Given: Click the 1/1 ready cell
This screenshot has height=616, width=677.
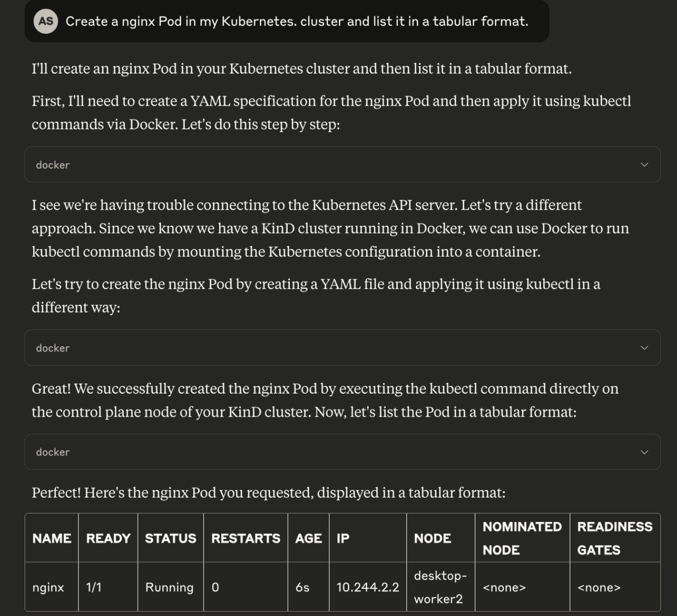Looking at the screenshot, I should (94, 587).
